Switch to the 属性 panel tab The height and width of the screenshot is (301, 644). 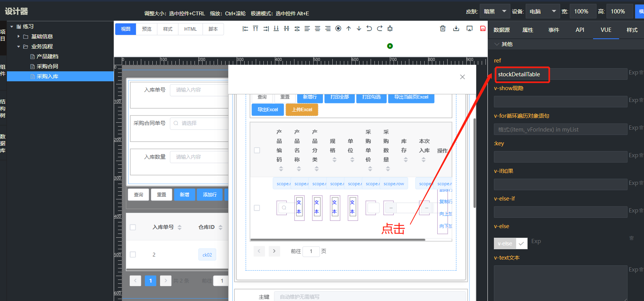point(528,30)
